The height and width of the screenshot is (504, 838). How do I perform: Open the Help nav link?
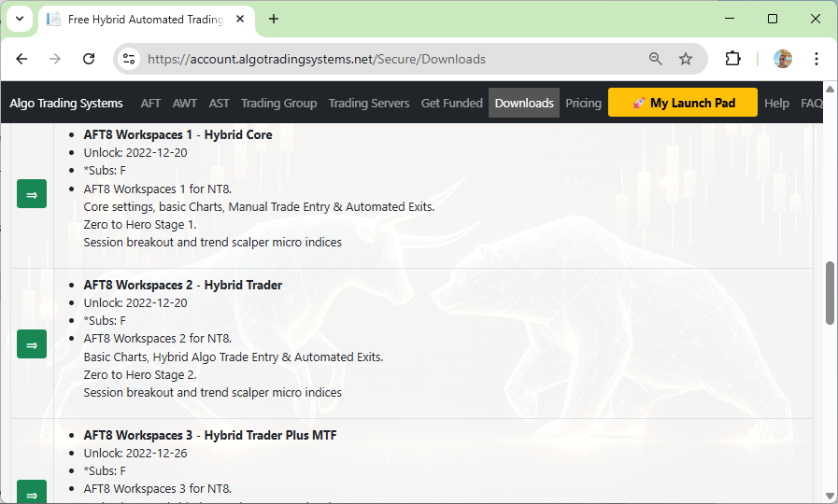[x=776, y=103]
